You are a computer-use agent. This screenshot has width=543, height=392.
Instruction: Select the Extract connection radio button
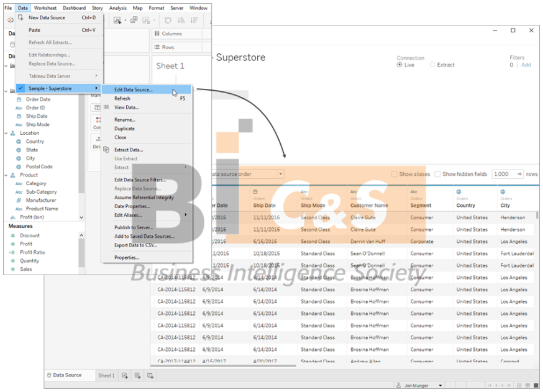pyautogui.click(x=433, y=65)
